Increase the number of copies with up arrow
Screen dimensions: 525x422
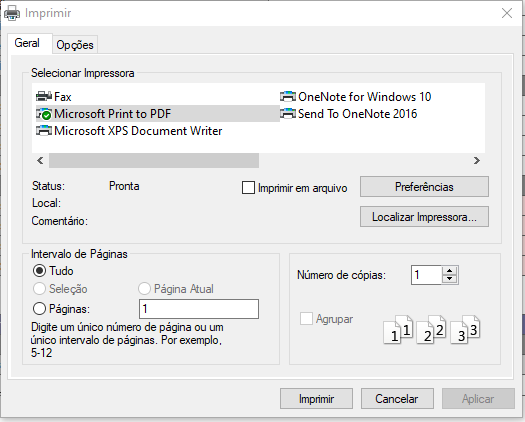(449, 271)
